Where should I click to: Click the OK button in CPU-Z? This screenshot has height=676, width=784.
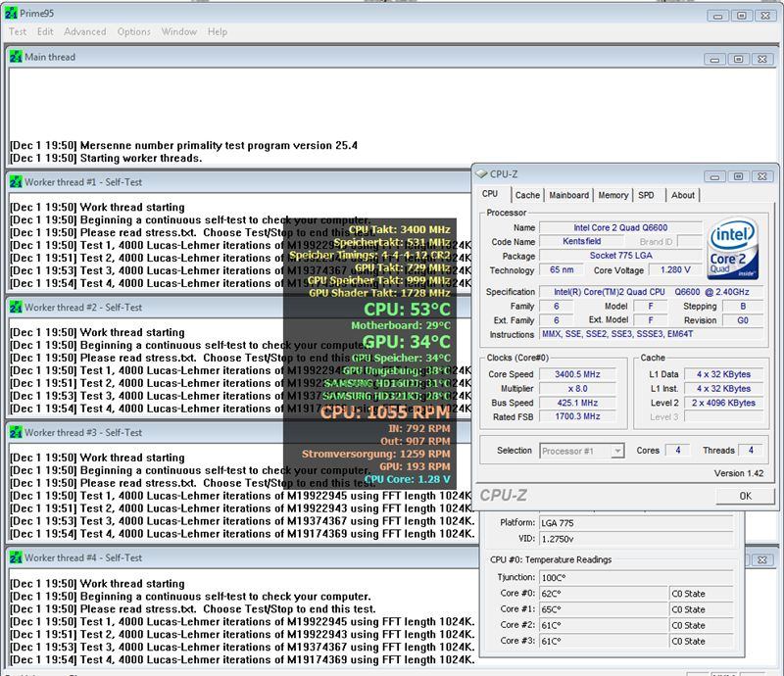tap(745, 496)
